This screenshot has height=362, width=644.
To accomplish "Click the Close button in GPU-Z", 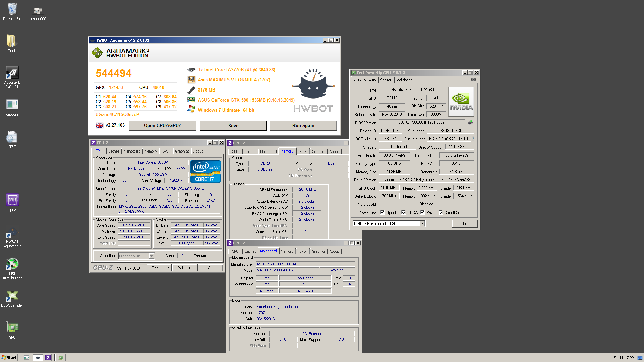I will [x=465, y=224].
